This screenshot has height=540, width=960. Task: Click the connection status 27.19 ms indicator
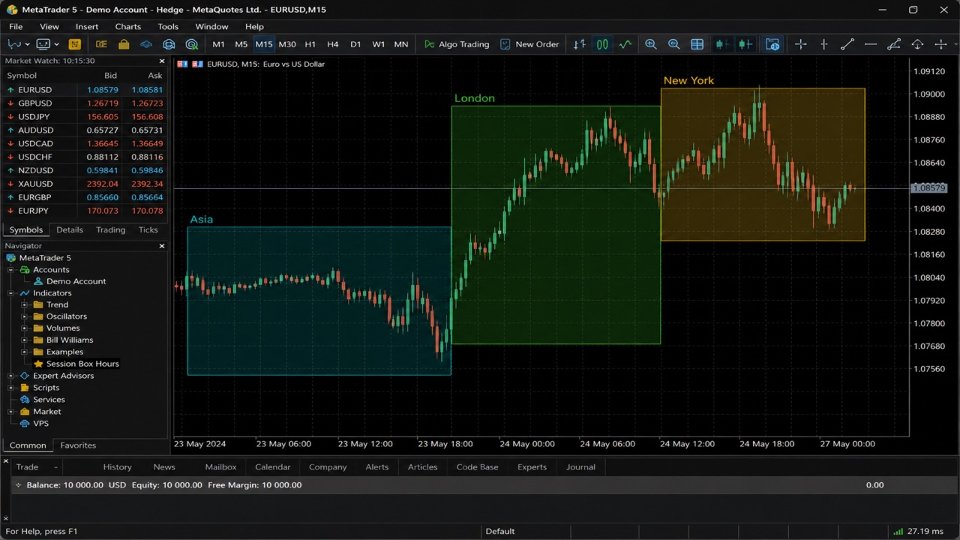tap(918, 531)
